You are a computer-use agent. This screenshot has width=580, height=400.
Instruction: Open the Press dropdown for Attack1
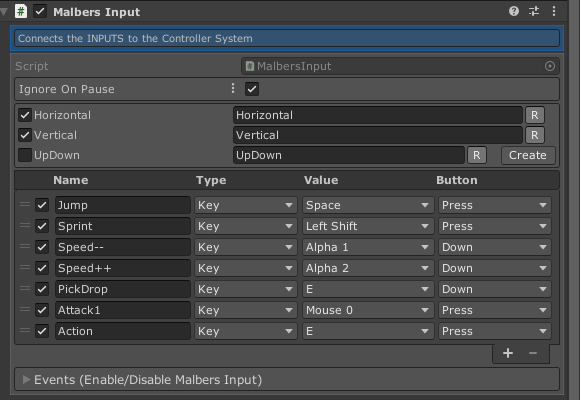click(x=495, y=310)
